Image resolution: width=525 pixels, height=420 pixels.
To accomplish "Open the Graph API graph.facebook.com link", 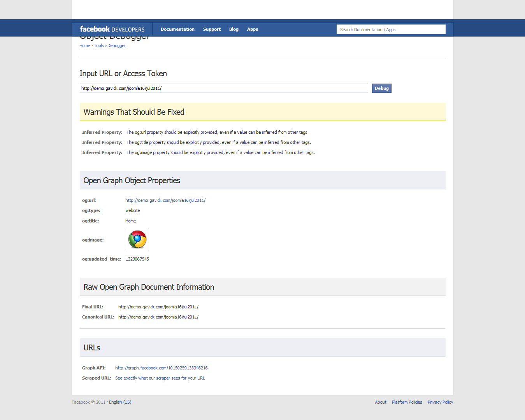I will tap(162, 368).
